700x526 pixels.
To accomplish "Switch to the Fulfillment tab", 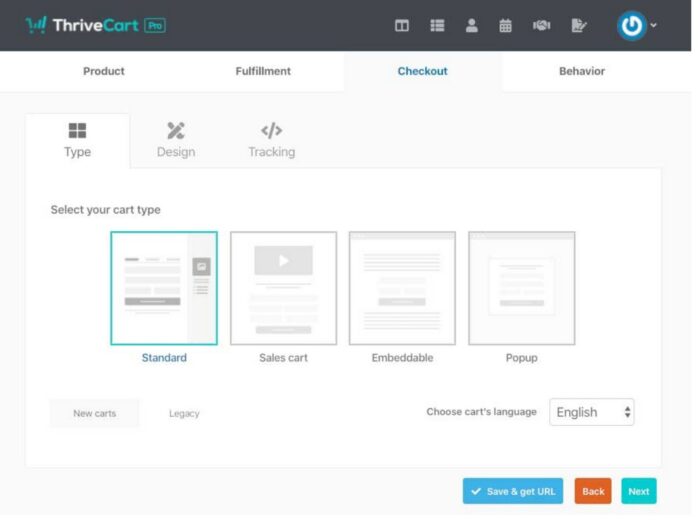I will [x=263, y=71].
